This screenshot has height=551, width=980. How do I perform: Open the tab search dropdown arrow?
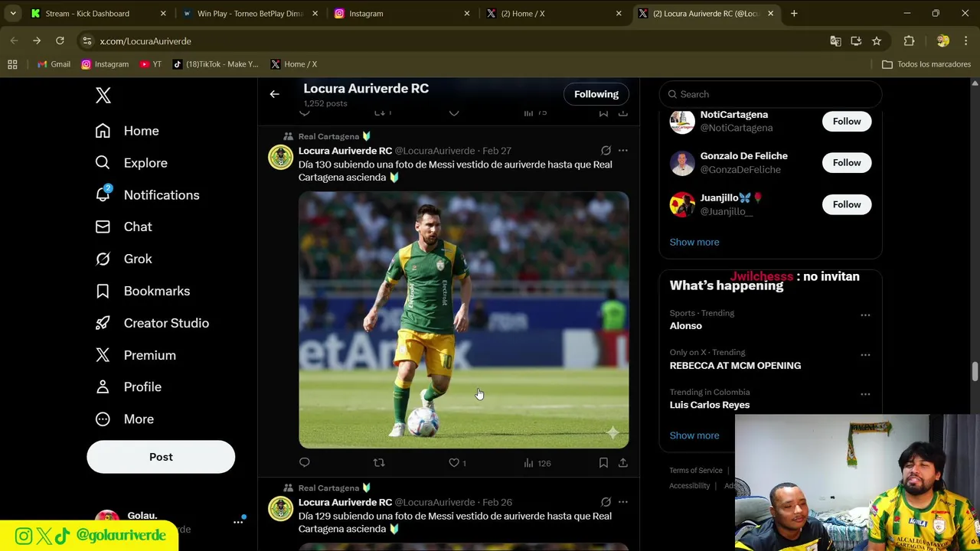coord(13,13)
